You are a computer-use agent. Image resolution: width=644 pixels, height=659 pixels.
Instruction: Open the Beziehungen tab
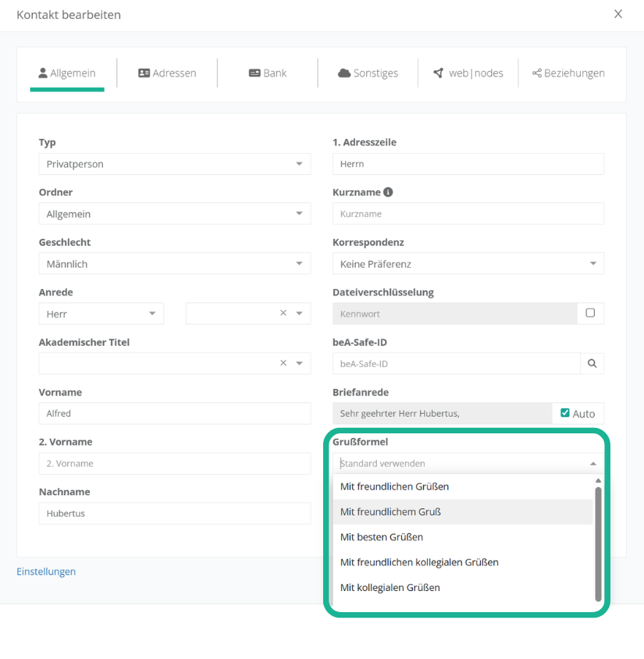[568, 73]
